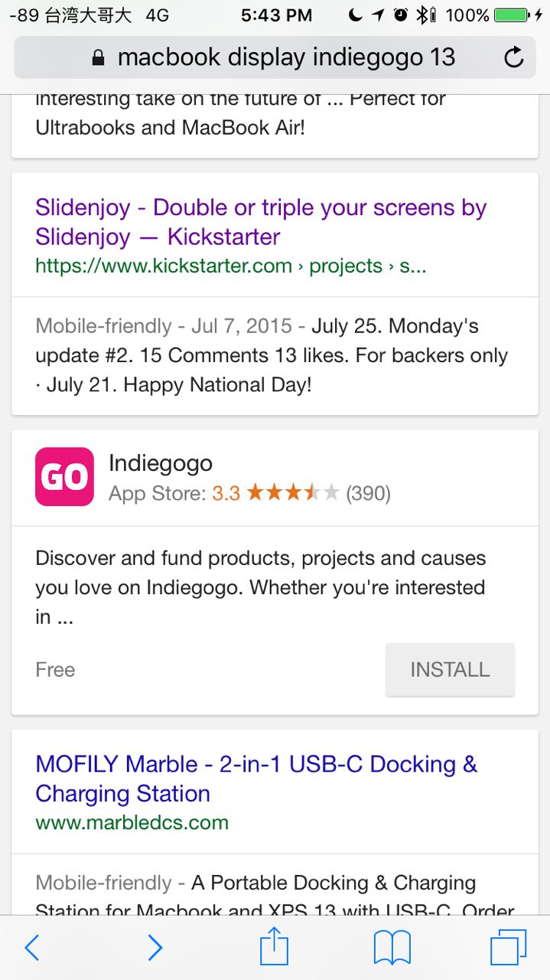This screenshot has height=980, width=550.
Task: Tap the Slidenjoy result snippet text
Action: point(272,355)
